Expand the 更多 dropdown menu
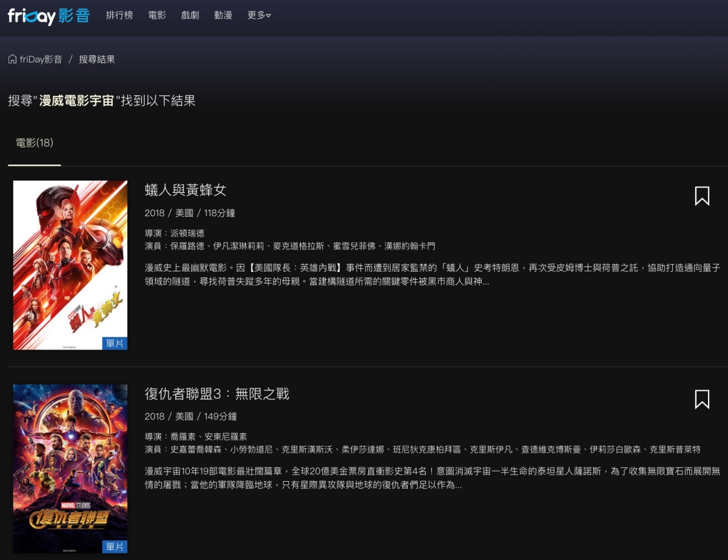The width and height of the screenshot is (728, 560). (259, 15)
